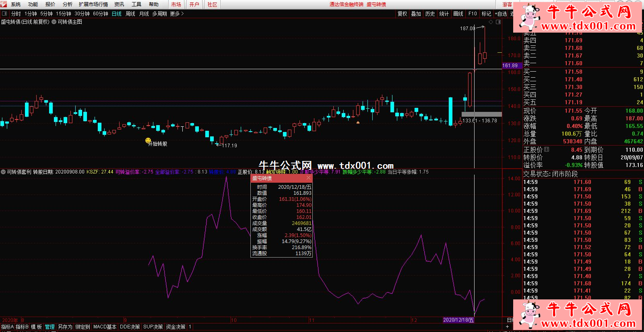Open F10 company info
Viewport: 644px width, 332px height.
pos(473,14)
